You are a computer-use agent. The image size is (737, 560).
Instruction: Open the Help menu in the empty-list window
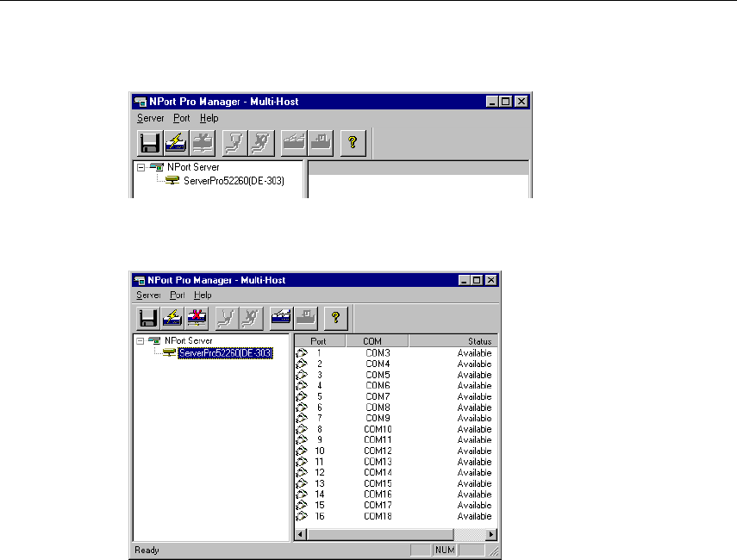click(x=209, y=118)
